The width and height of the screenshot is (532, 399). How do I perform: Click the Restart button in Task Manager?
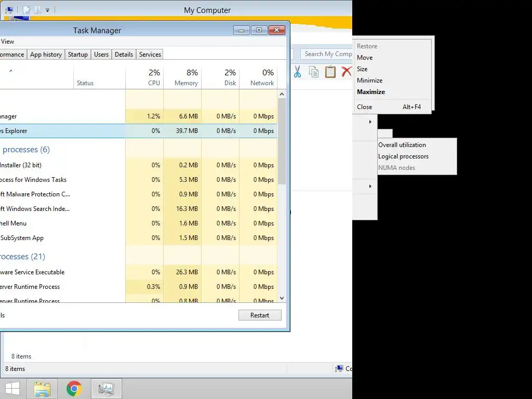[260, 315]
